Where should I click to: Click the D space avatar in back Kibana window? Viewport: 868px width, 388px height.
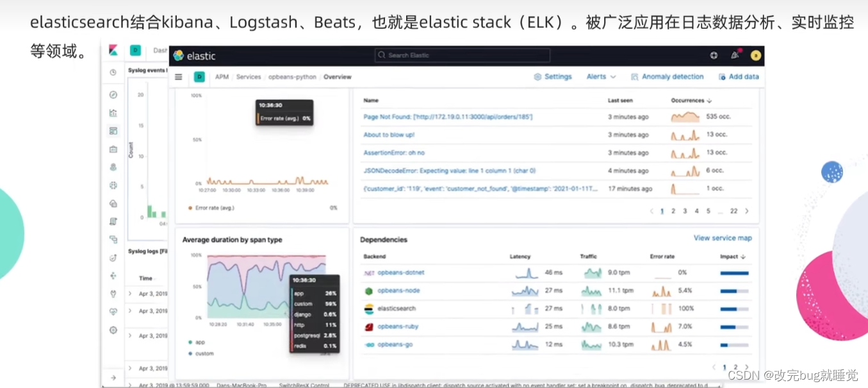click(135, 50)
